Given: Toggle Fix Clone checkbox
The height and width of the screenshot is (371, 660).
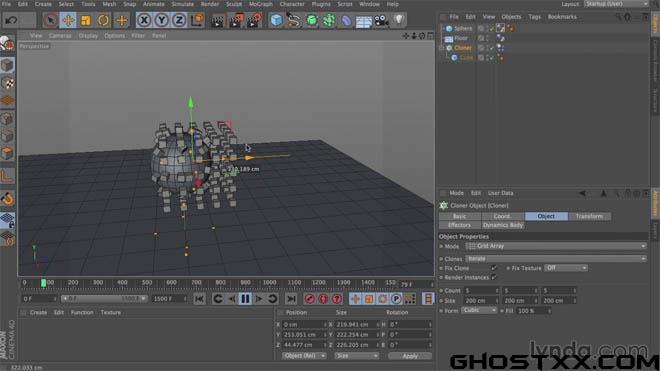Looking at the screenshot, I should (x=493, y=268).
